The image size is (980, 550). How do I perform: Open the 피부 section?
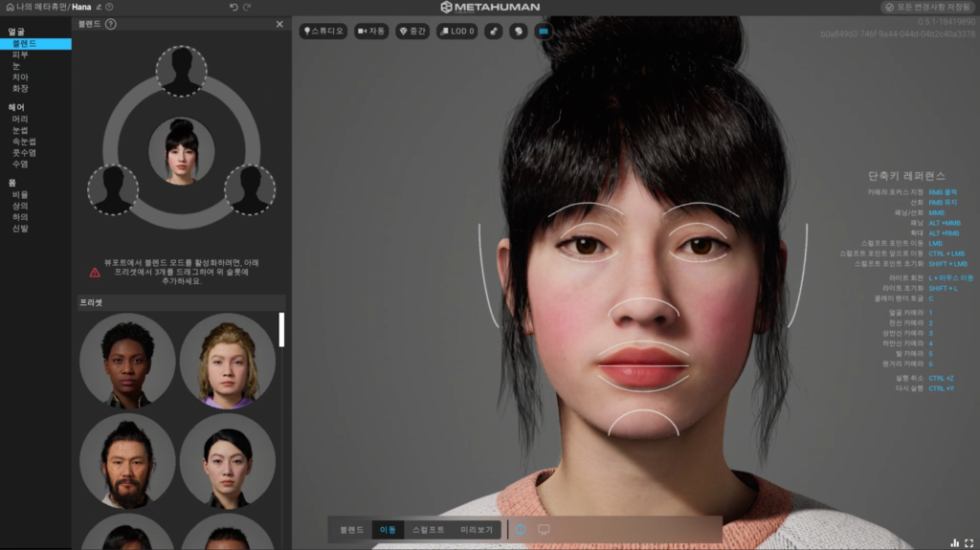coord(20,55)
